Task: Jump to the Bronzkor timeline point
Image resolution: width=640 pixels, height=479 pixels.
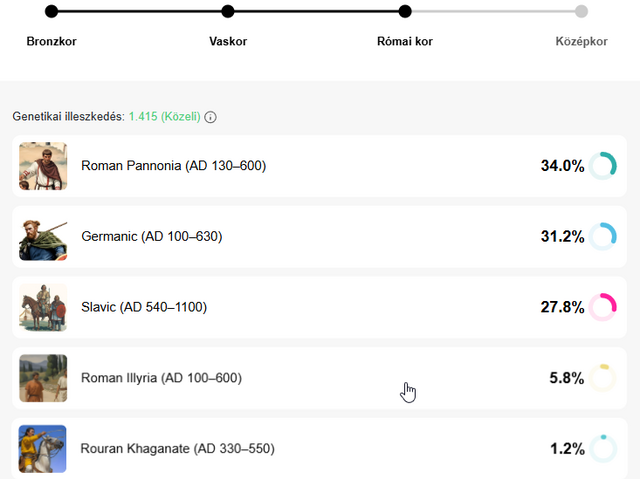Action: (x=52, y=12)
